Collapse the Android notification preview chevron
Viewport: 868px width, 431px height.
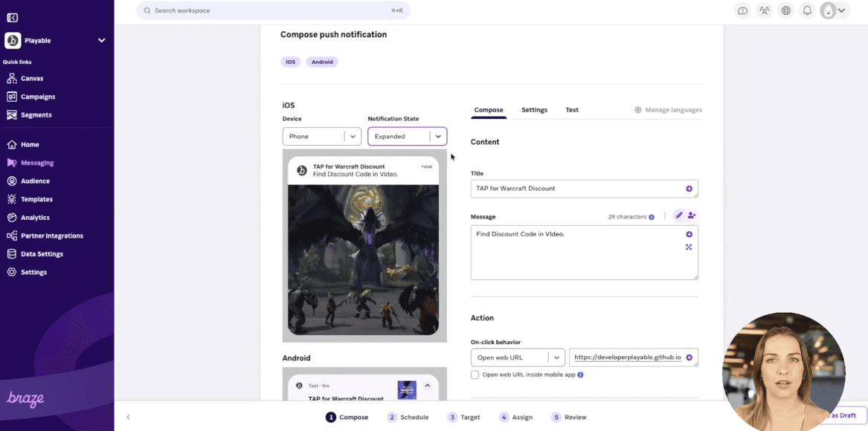[428, 386]
